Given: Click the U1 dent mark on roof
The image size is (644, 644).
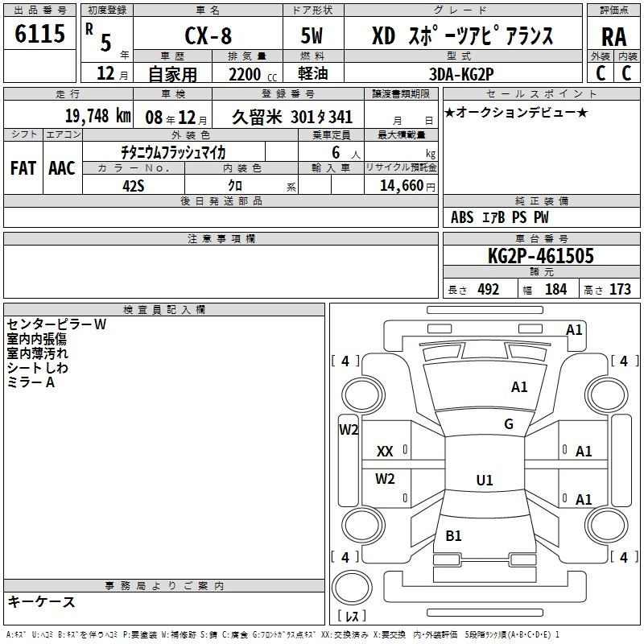Looking at the screenshot, I should pyautogui.click(x=485, y=480).
